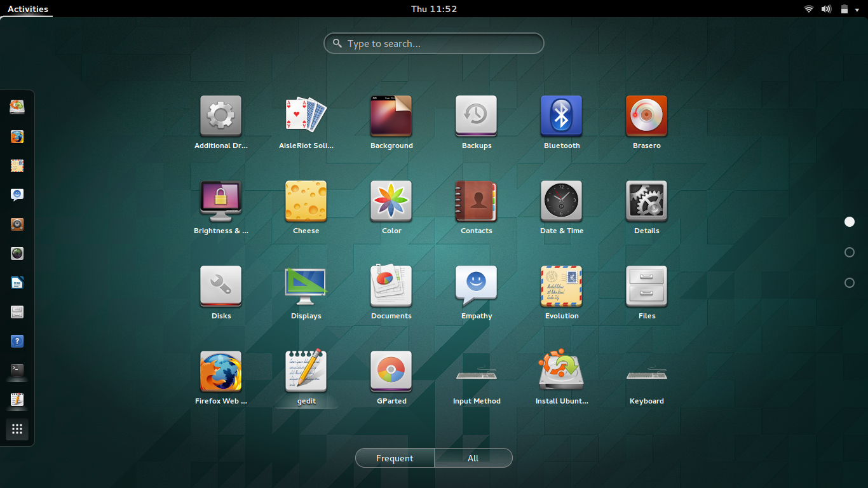Image resolution: width=868 pixels, height=488 pixels.
Task: Start the AisleRiot Solitaire game
Action: click(x=306, y=116)
